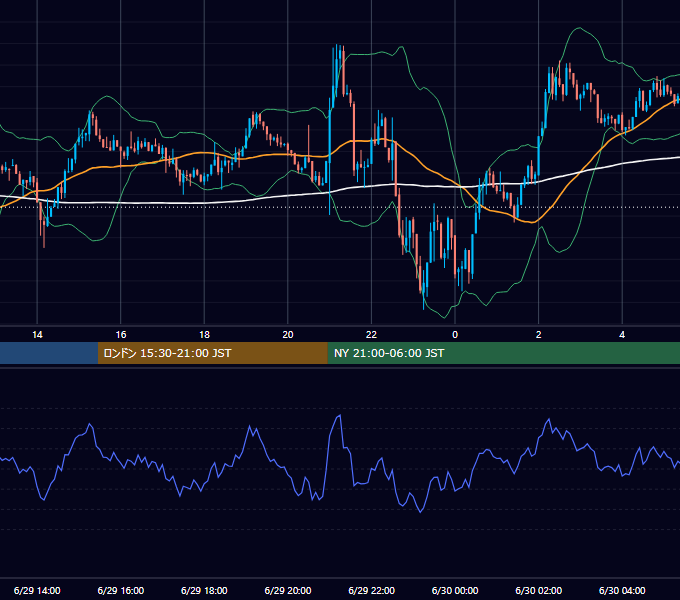Click the 18 hour axis label

click(x=204, y=335)
